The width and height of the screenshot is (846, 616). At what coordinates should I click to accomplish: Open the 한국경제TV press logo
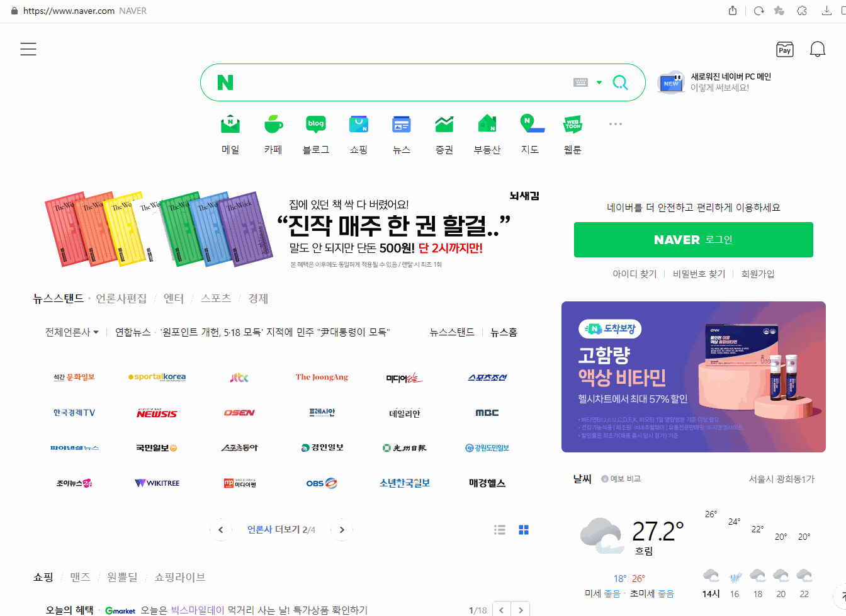(x=74, y=413)
